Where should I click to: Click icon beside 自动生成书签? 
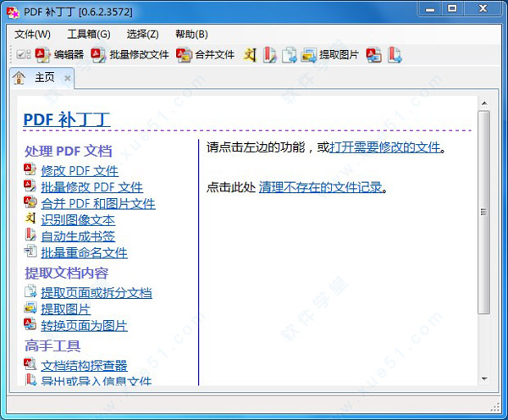click(x=30, y=235)
